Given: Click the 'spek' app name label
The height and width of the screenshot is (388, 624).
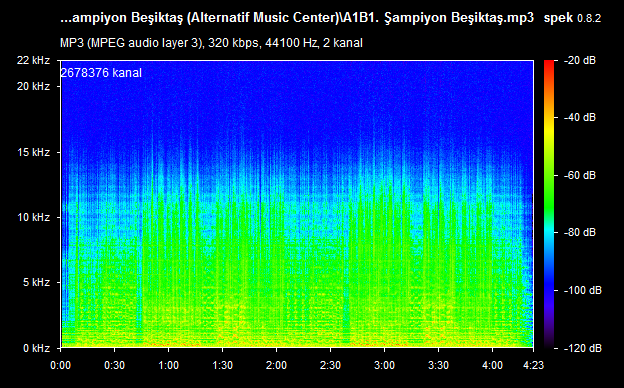Looking at the screenshot, I should coord(558,18).
